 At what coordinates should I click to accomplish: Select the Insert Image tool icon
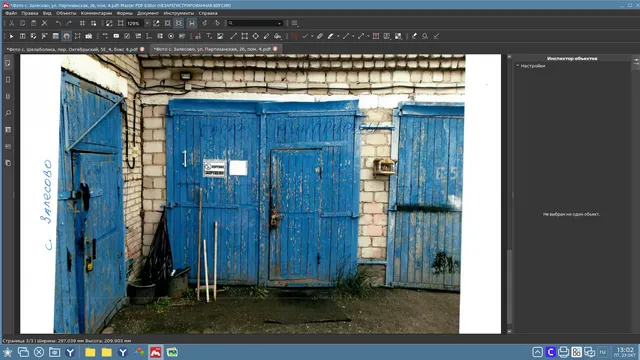pos(220,36)
